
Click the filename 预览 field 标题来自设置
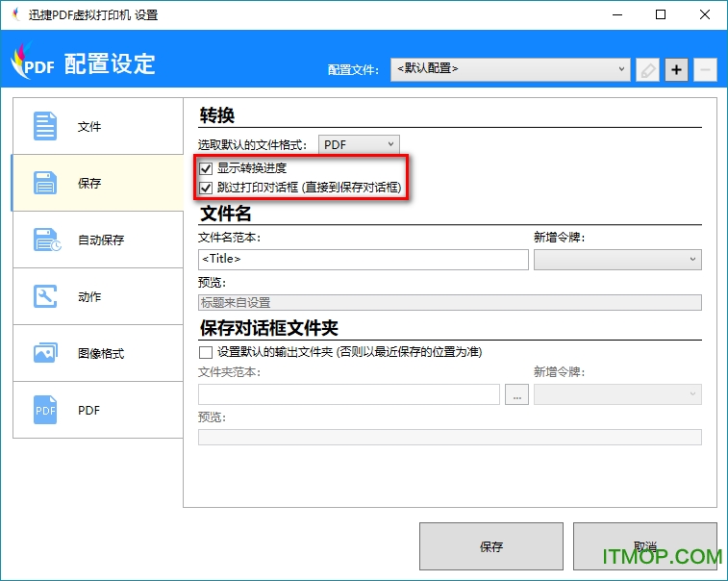tap(449, 303)
